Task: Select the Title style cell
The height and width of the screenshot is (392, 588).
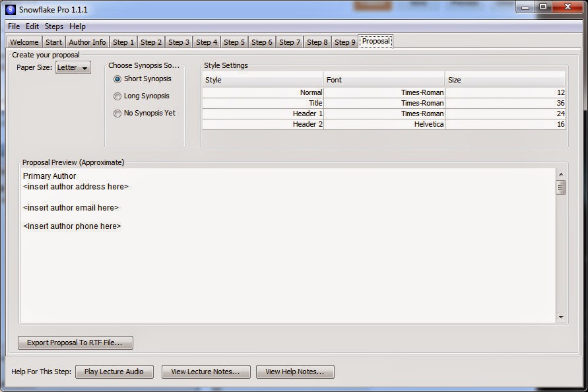Action: click(263, 103)
